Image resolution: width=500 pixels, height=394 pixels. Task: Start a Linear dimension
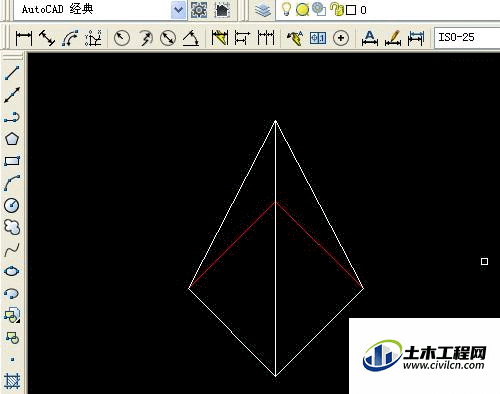point(24,38)
